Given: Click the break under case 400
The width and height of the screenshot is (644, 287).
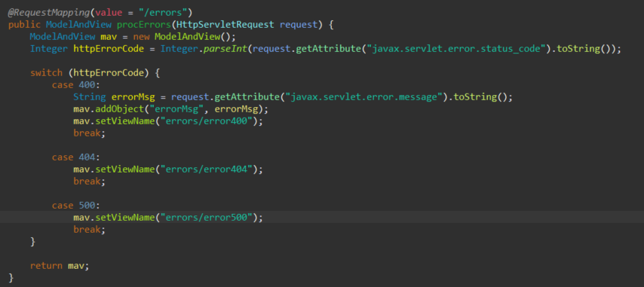Looking at the screenshot, I should click(x=90, y=133).
